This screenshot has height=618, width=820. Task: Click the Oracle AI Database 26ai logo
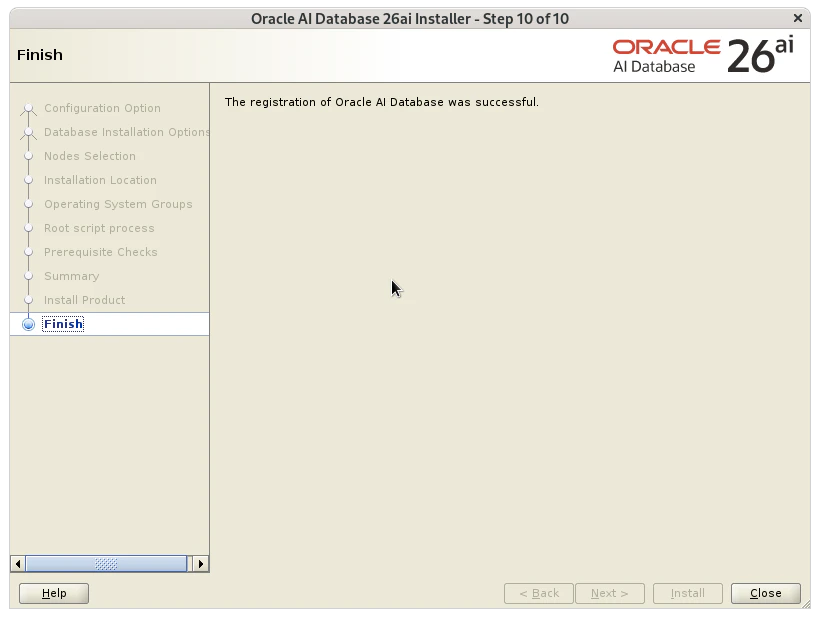pyautogui.click(x=703, y=55)
